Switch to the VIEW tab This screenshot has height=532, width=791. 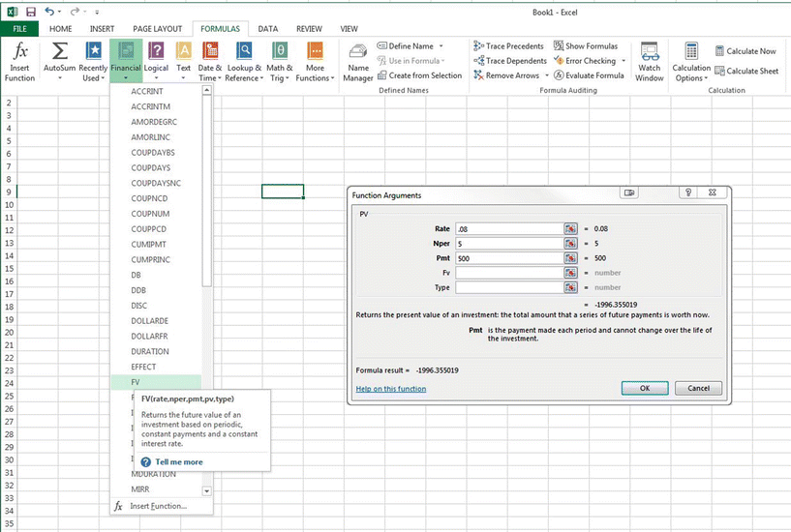[349, 29]
